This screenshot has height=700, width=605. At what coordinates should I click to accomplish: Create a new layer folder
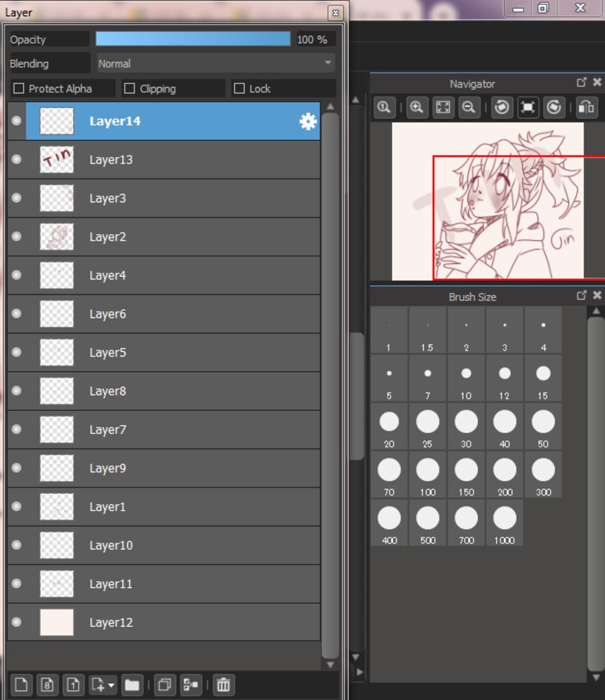[132, 685]
